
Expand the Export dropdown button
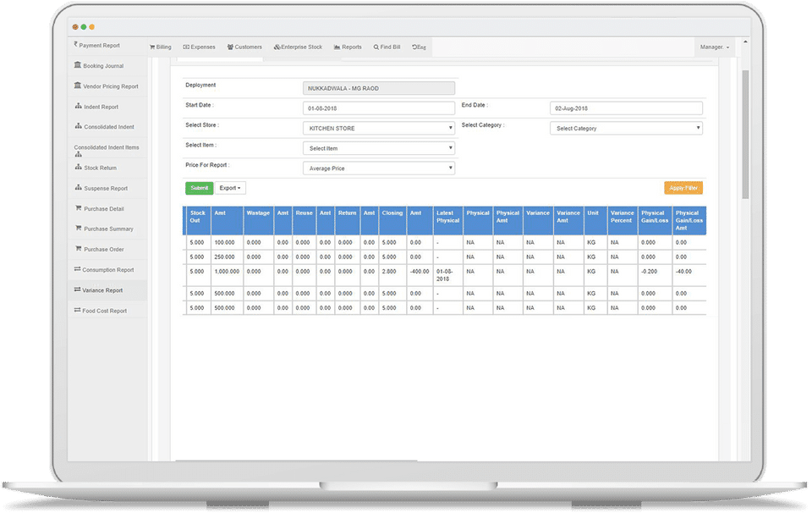[x=230, y=188]
